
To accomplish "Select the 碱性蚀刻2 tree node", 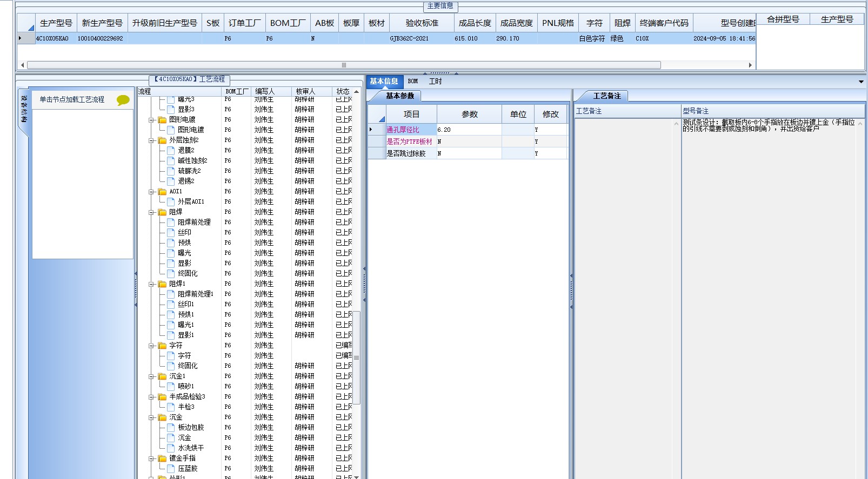I will (192, 161).
